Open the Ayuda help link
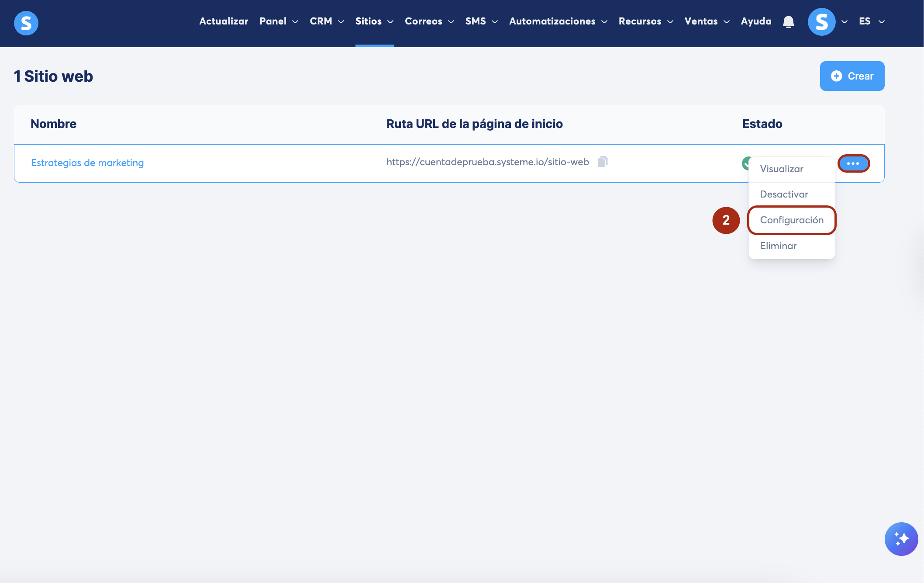 point(756,21)
